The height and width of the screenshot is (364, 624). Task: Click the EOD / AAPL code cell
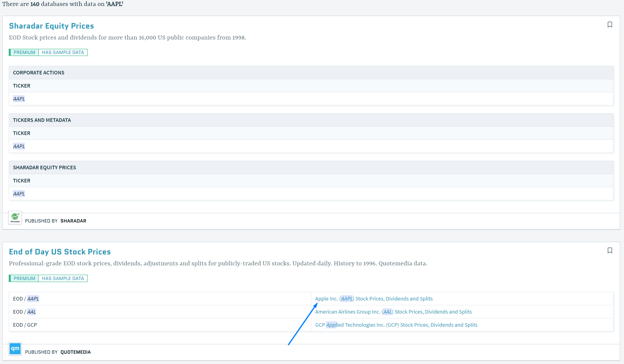pyautogui.click(x=26, y=299)
